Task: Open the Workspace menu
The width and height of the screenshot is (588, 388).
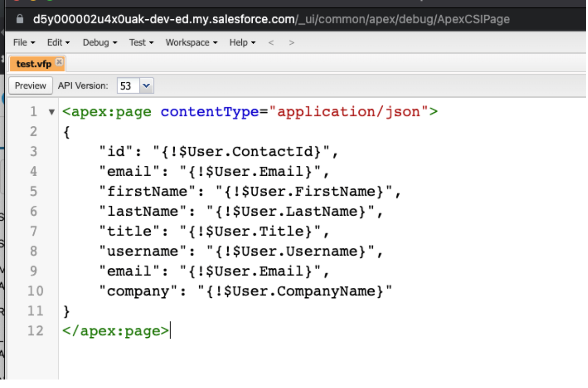Action: (192, 42)
